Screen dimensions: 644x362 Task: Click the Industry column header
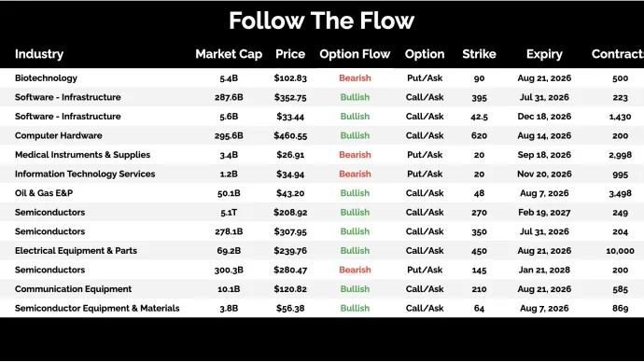(x=39, y=54)
